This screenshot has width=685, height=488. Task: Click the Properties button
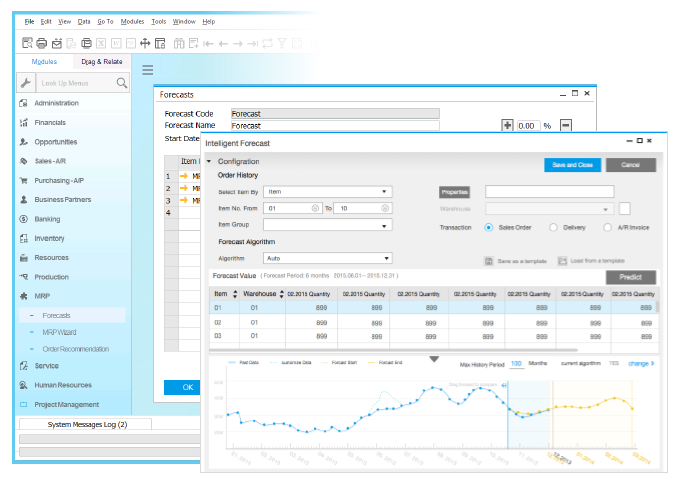click(x=454, y=192)
